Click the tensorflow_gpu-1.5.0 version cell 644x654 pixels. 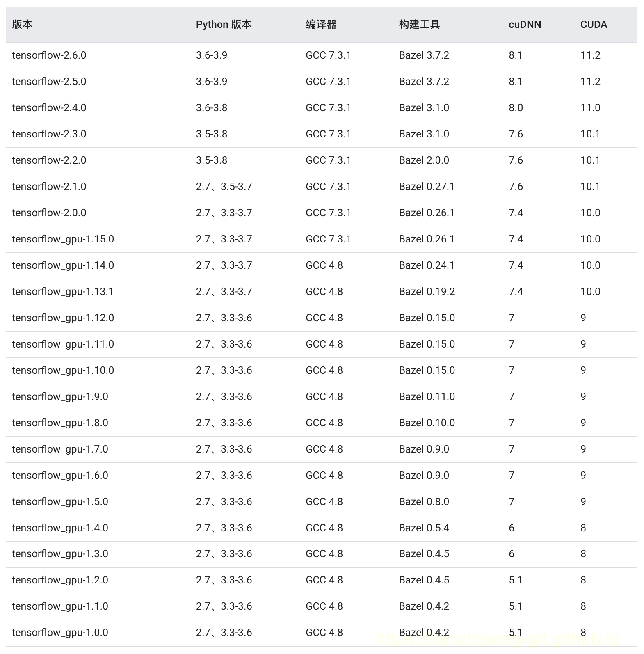[x=60, y=502]
